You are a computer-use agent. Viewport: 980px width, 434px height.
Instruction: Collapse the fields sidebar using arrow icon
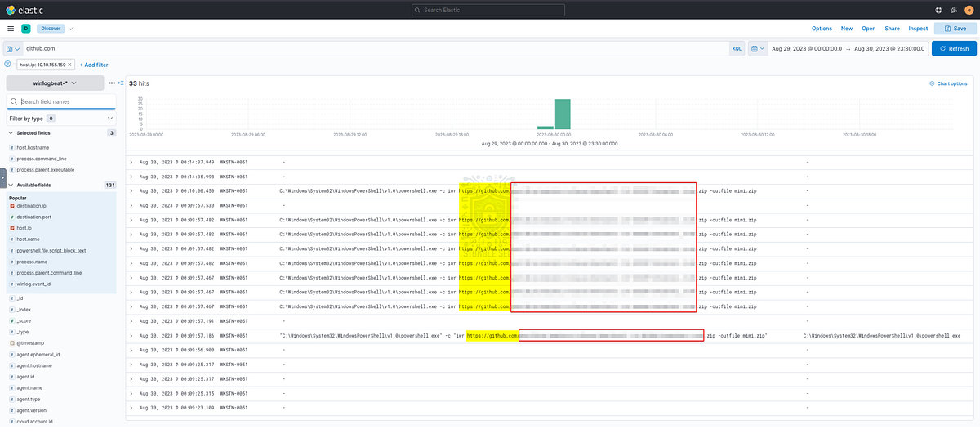pyautogui.click(x=121, y=83)
